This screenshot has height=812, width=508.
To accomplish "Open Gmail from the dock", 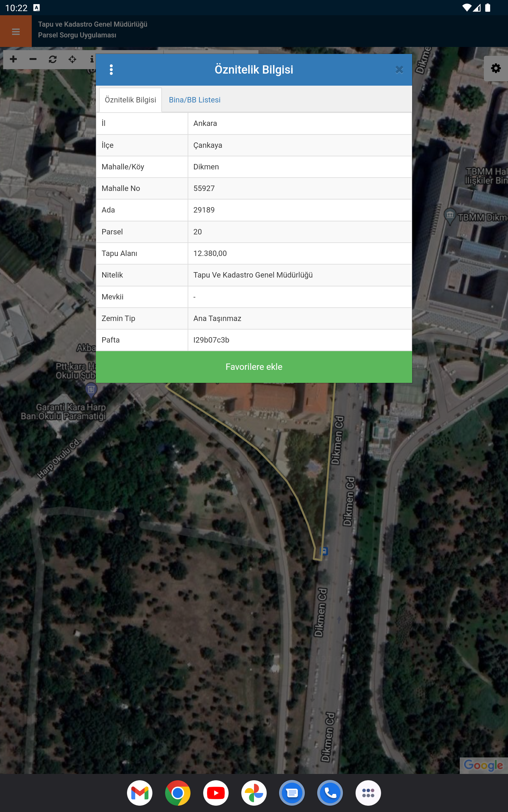I will pos(140,793).
